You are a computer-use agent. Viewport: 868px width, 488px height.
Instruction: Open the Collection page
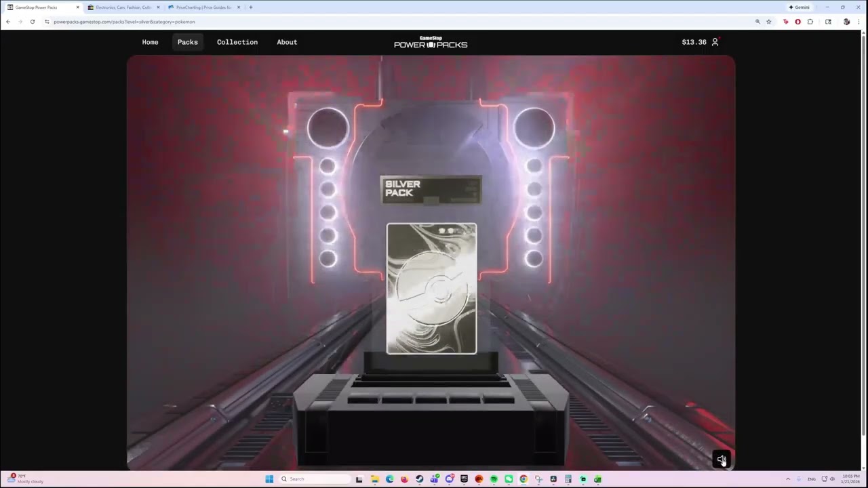(x=237, y=42)
